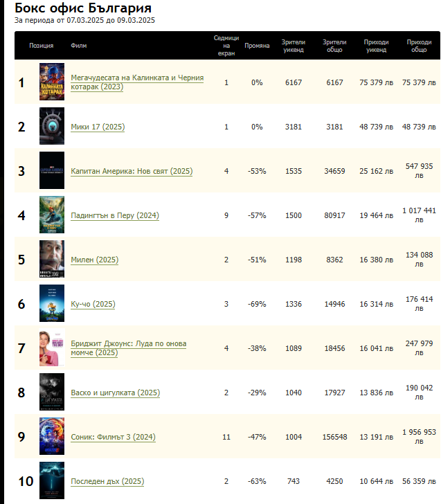
Task: Open Капитан Америка: Нов свят link
Action: (x=132, y=171)
